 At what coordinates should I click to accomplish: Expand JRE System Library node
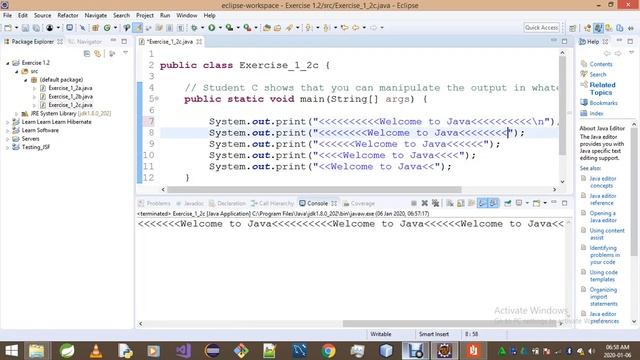coord(17,113)
